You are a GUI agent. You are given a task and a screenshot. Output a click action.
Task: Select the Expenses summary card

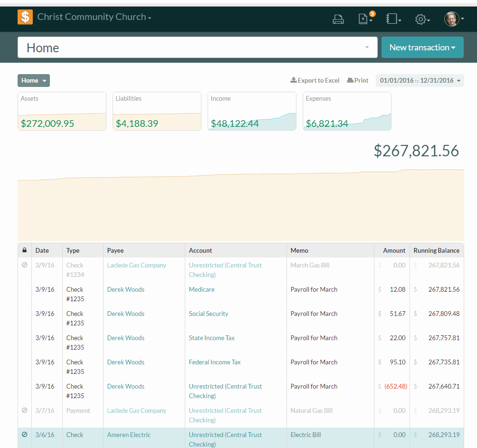(x=347, y=111)
